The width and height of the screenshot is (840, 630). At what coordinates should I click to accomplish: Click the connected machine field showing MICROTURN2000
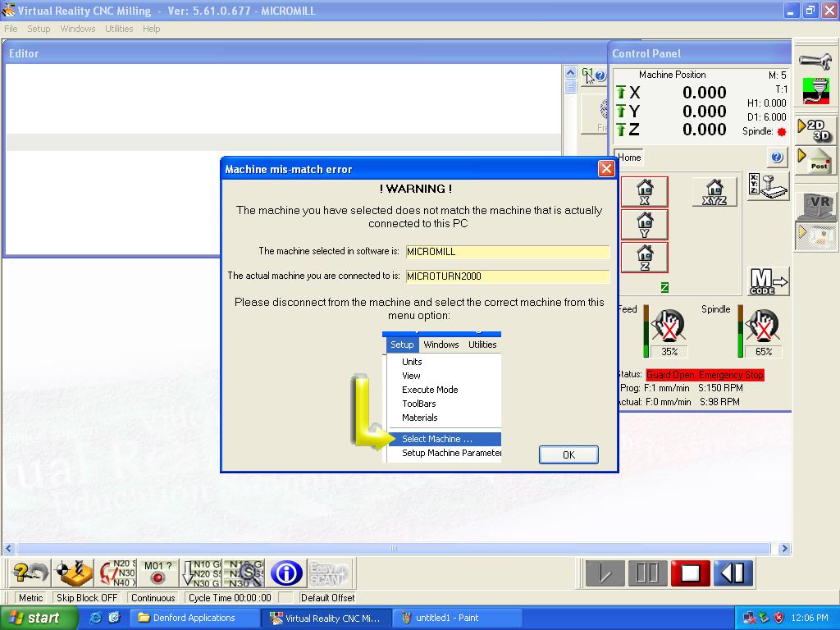507,276
